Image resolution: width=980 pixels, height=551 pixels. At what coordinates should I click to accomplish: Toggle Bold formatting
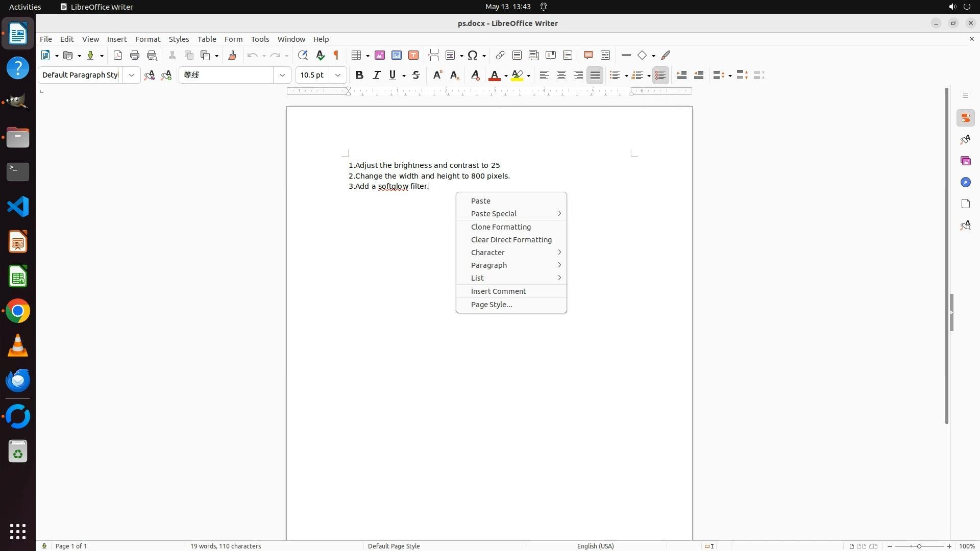(359, 75)
